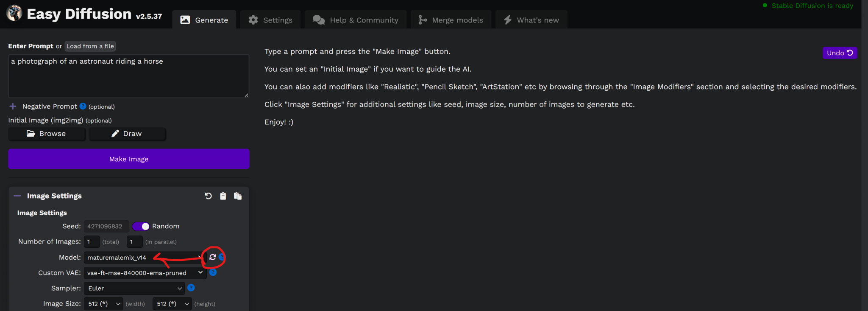Open the Model dropdown maturemalemix_v14
Screen dimensions: 868x311
(x=145, y=258)
